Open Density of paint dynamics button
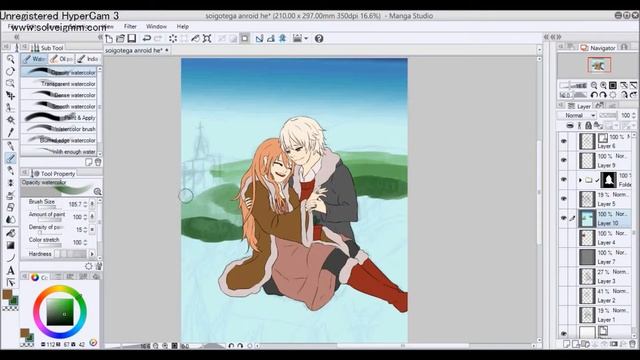This screenshot has width=640, height=360. (92, 229)
